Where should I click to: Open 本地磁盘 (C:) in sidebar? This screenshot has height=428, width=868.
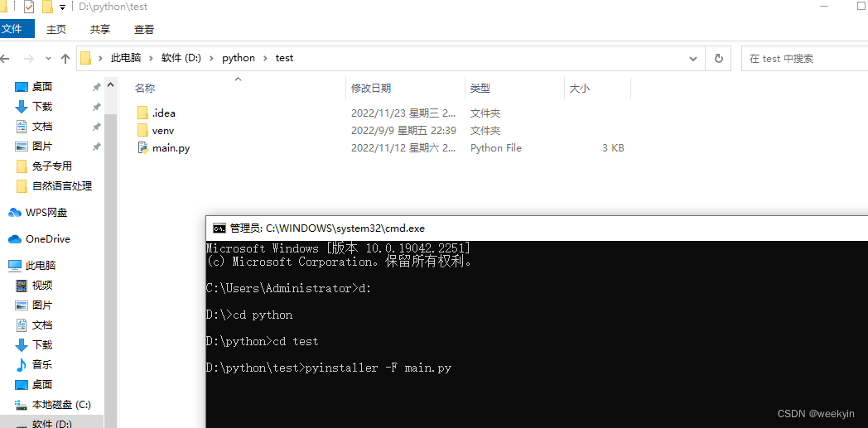click(x=61, y=405)
